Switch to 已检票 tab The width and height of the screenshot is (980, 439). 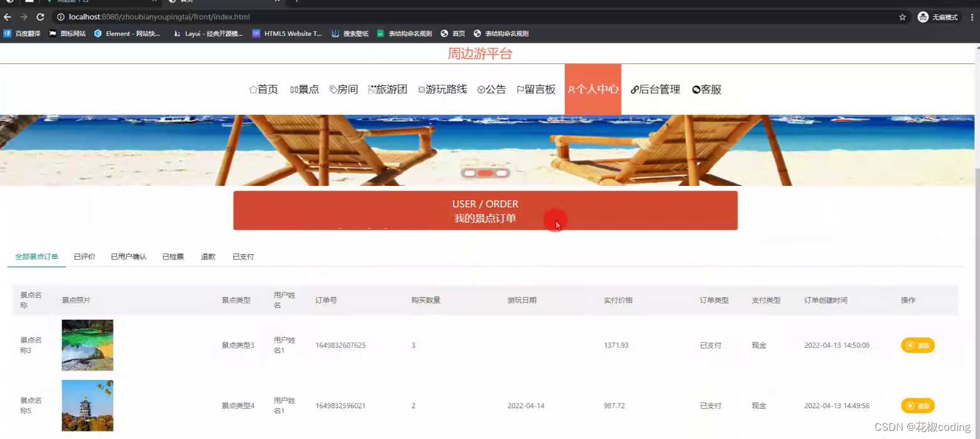coord(173,256)
